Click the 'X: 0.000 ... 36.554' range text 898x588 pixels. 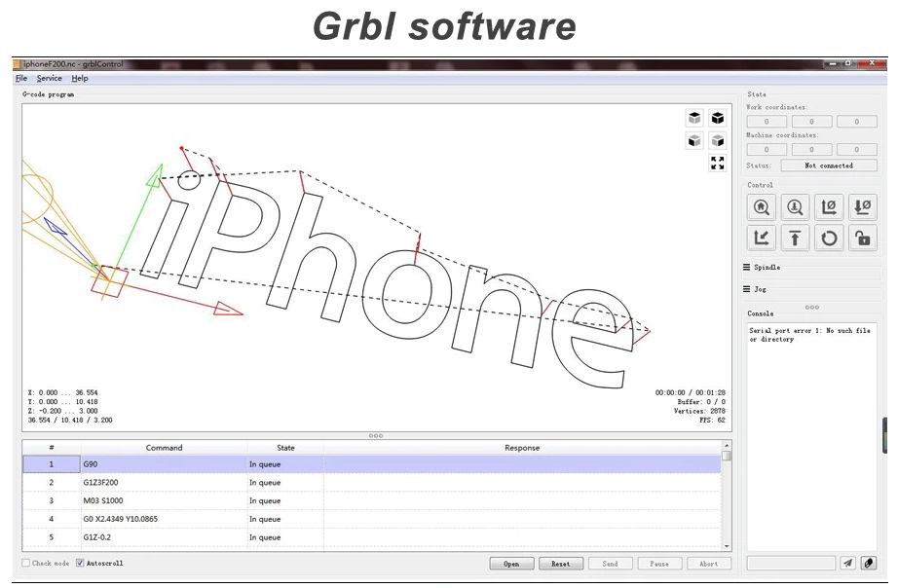pyautogui.click(x=62, y=392)
